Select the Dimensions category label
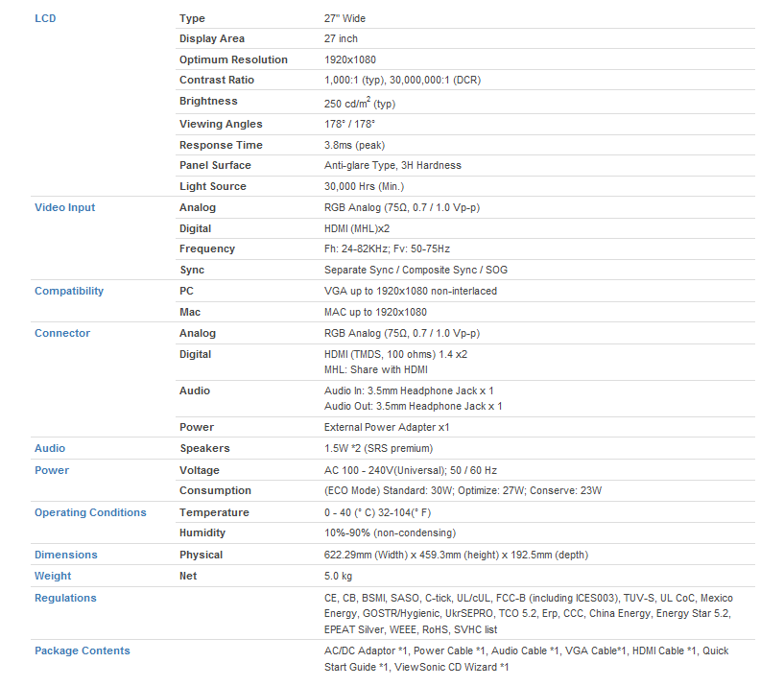 (x=66, y=555)
